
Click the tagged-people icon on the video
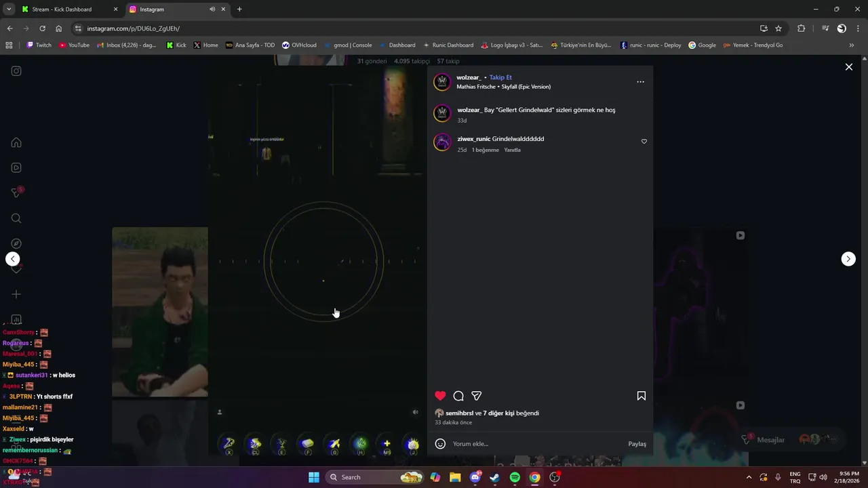click(219, 412)
